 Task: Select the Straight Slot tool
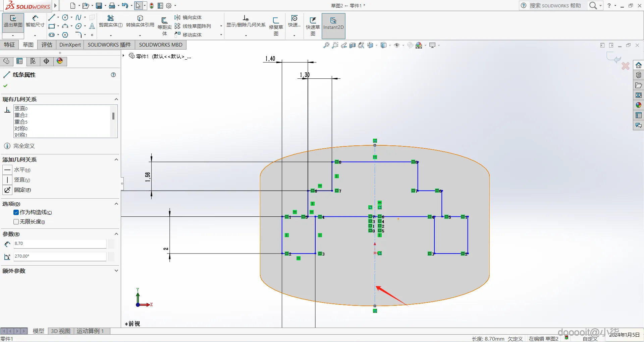click(51, 35)
